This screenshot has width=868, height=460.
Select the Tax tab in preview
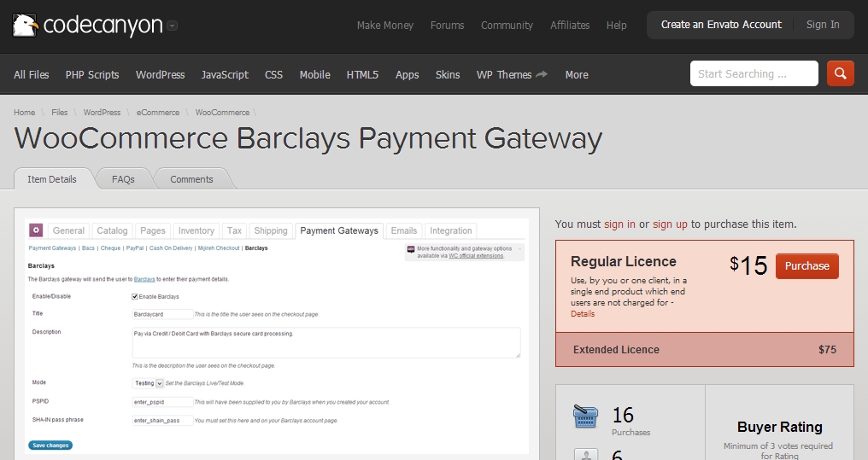[x=234, y=230]
